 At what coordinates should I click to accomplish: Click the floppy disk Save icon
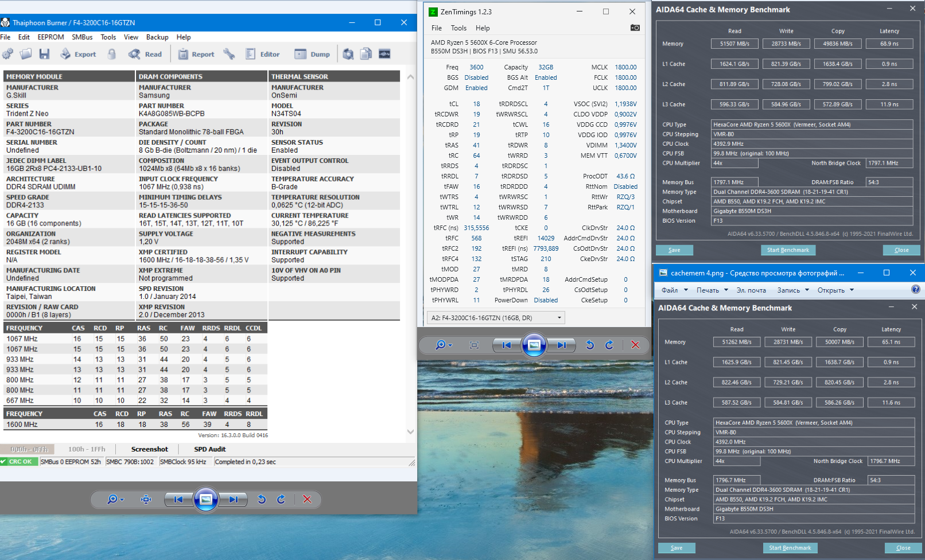(44, 54)
